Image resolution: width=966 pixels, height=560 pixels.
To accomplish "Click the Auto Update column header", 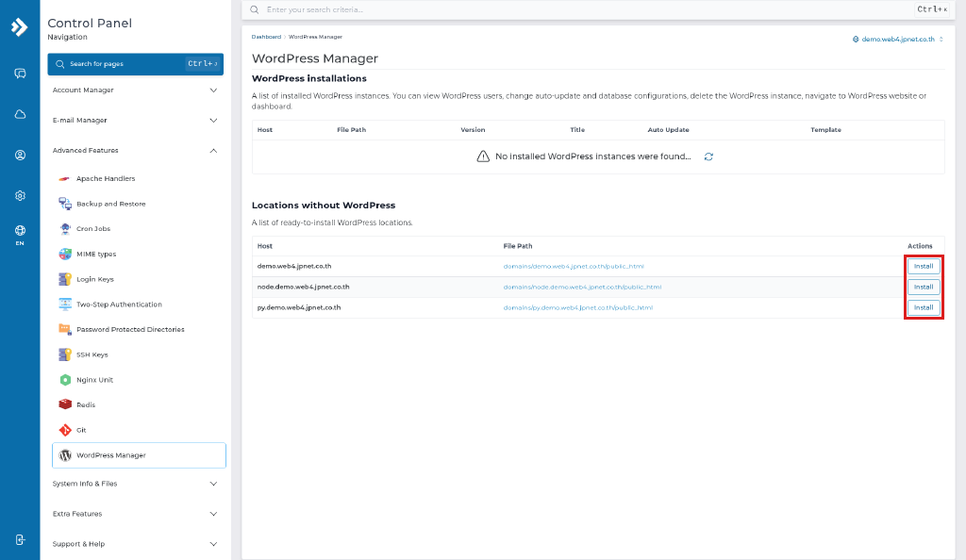I will (669, 130).
